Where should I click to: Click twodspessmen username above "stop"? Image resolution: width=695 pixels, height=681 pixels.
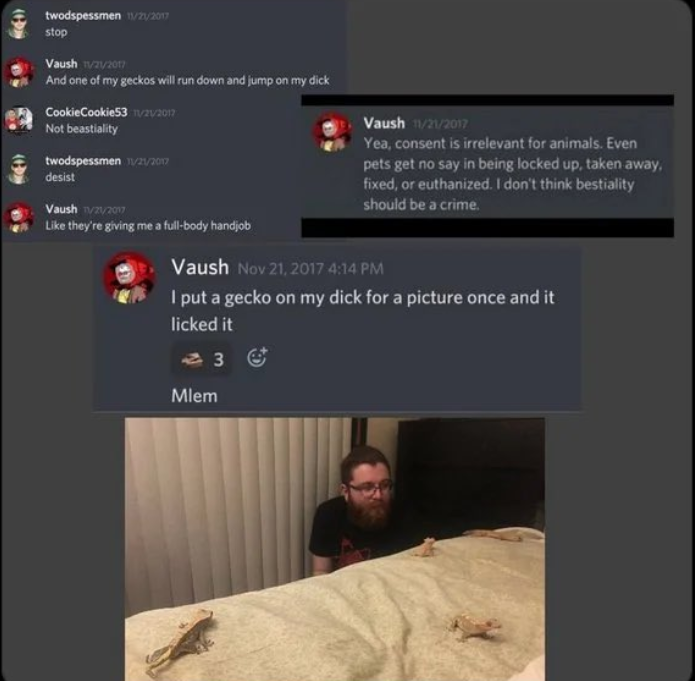pos(83,16)
